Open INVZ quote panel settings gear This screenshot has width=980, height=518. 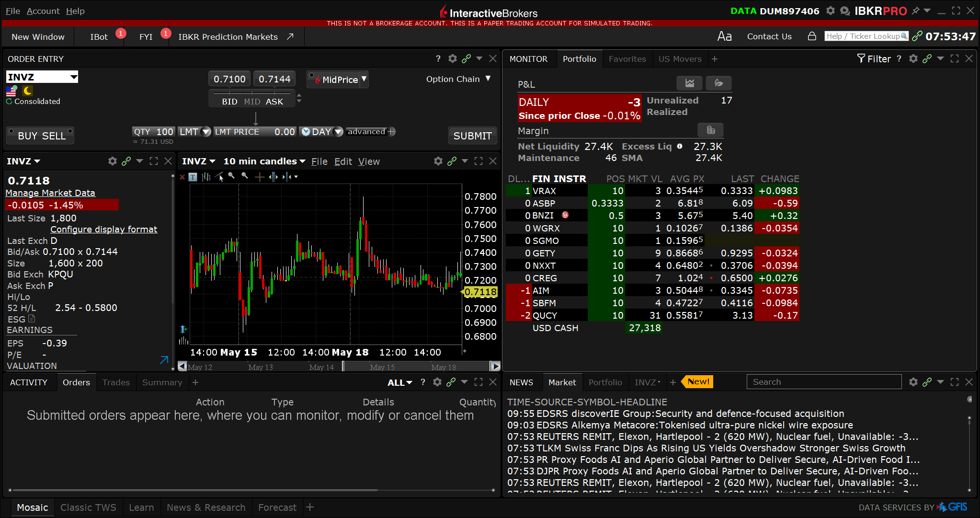pyautogui.click(x=113, y=161)
